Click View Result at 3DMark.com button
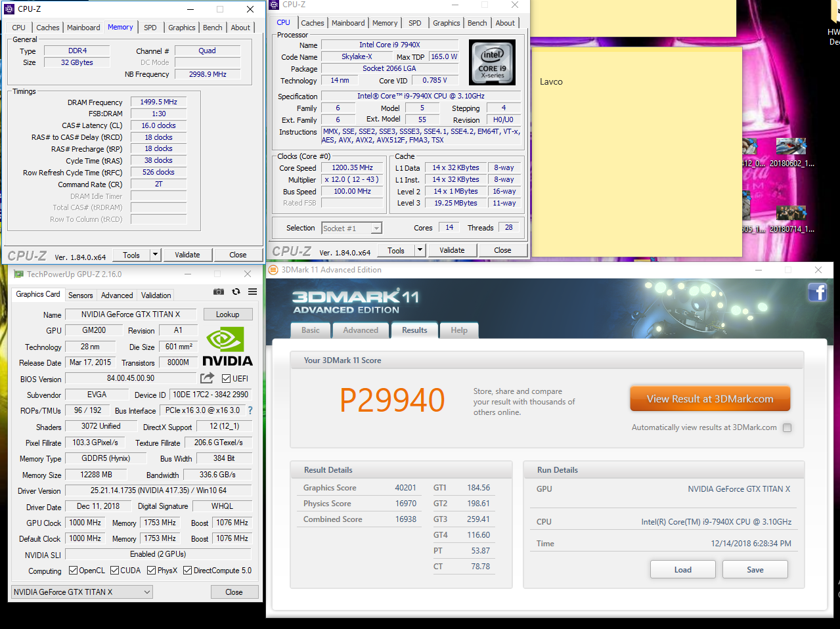Image resolution: width=840 pixels, height=629 pixels. coord(710,399)
